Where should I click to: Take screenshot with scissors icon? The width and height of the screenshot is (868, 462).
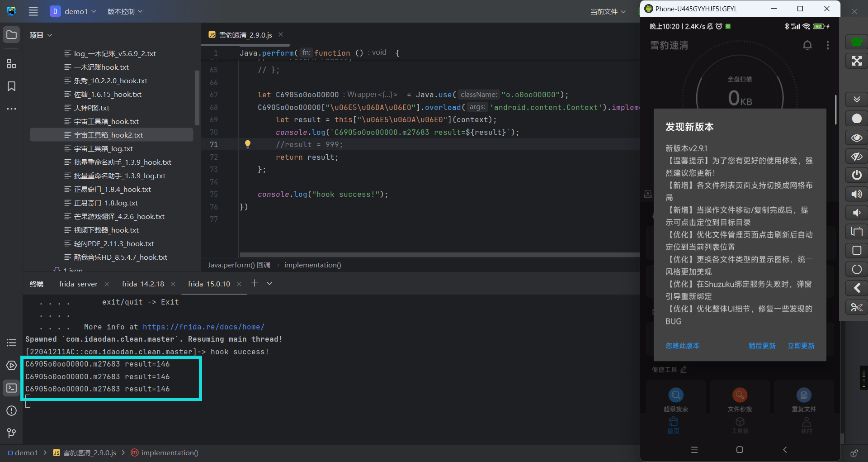pyautogui.click(x=857, y=308)
